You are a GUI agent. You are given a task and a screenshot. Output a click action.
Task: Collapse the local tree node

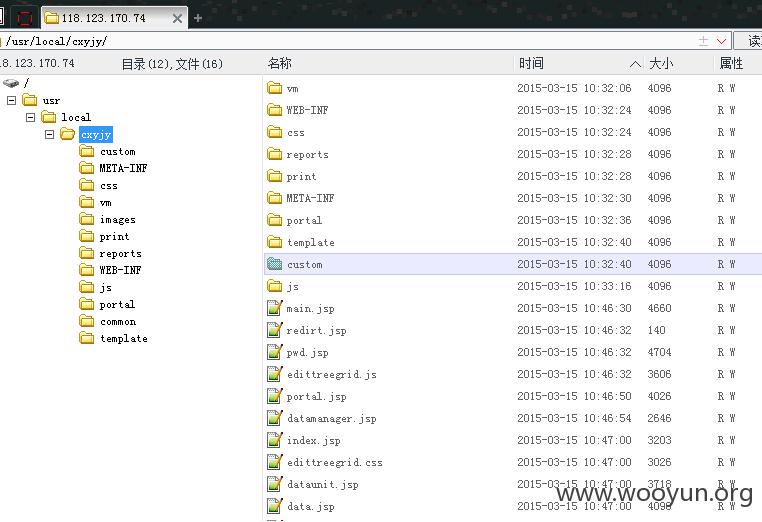31,118
